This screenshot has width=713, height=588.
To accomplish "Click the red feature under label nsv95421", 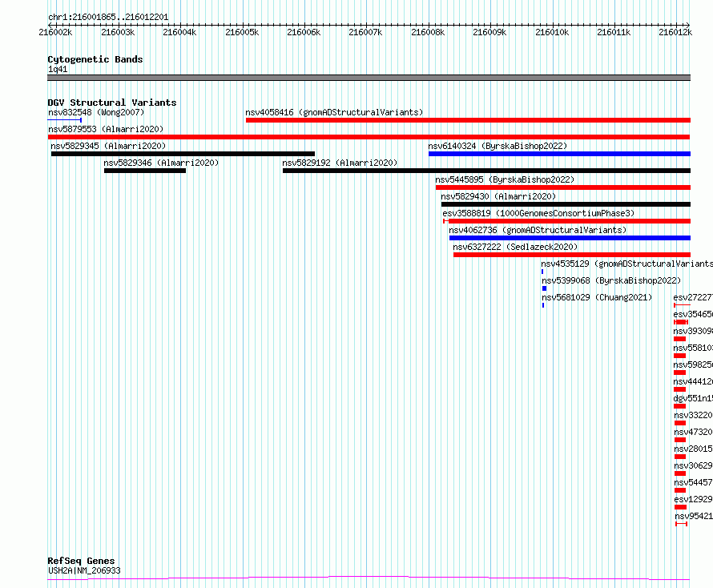I will click(681, 524).
